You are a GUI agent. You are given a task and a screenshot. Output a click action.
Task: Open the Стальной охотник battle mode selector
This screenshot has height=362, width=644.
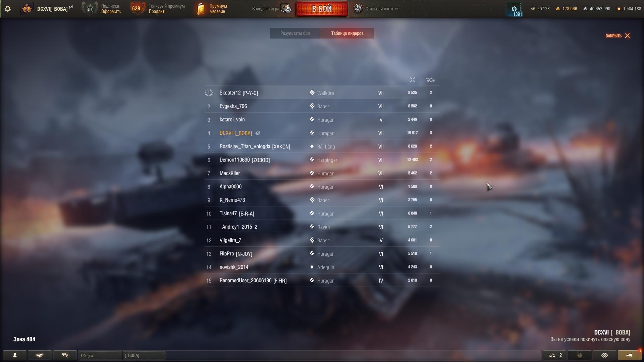click(376, 9)
